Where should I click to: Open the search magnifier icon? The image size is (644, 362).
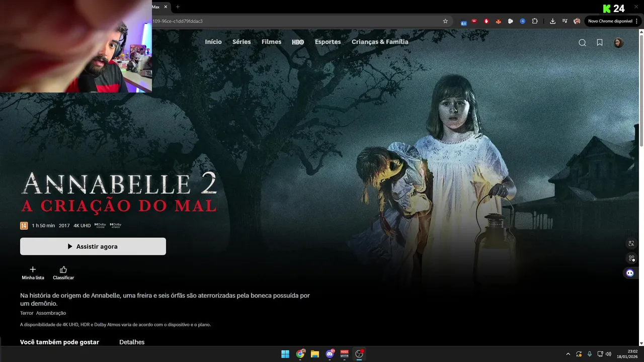pos(582,43)
